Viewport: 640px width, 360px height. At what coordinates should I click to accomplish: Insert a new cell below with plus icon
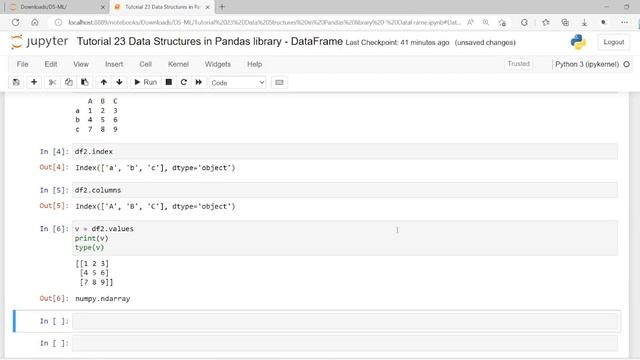click(x=34, y=82)
